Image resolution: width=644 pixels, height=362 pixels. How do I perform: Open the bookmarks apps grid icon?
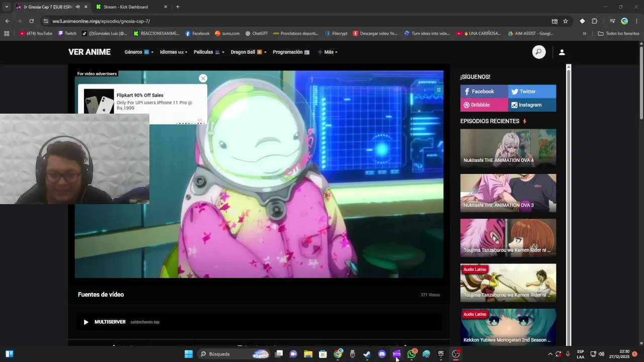pos(7,34)
